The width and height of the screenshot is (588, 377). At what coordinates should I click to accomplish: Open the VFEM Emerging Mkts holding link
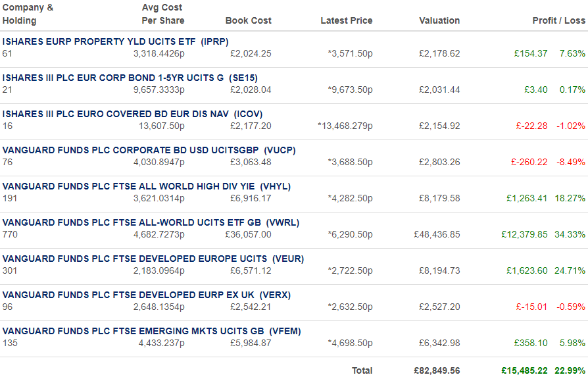151,331
